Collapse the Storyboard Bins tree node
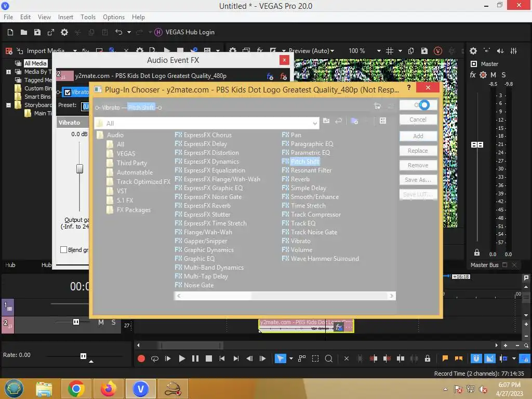The width and height of the screenshot is (532, 399). (x=8, y=105)
